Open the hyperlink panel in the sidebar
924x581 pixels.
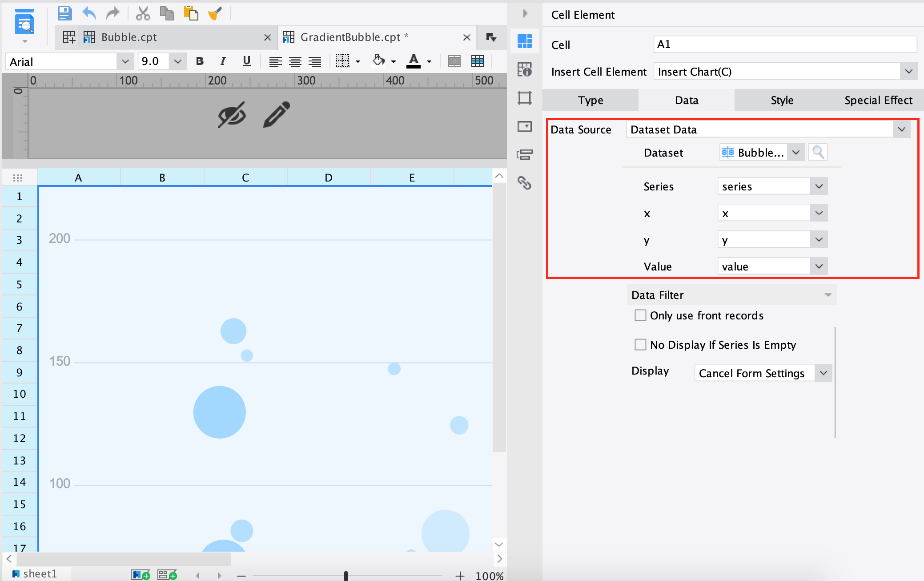click(525, 183)
